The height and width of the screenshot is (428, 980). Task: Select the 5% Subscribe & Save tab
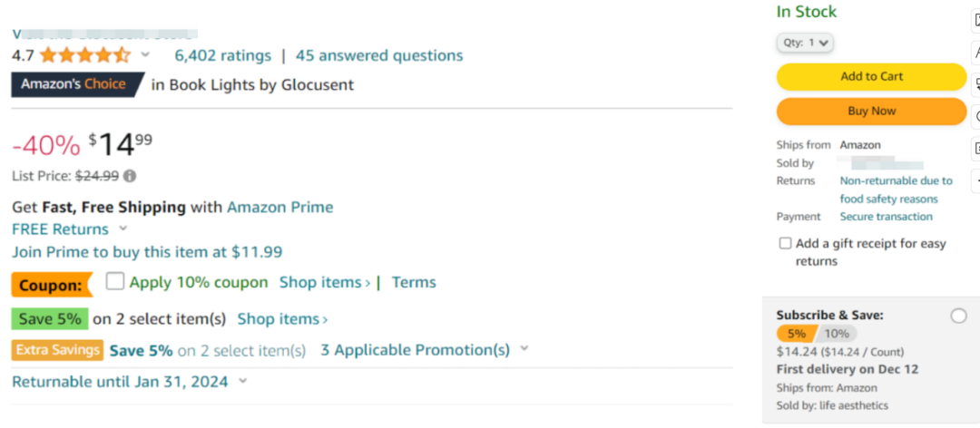click(x=796, y=334)
